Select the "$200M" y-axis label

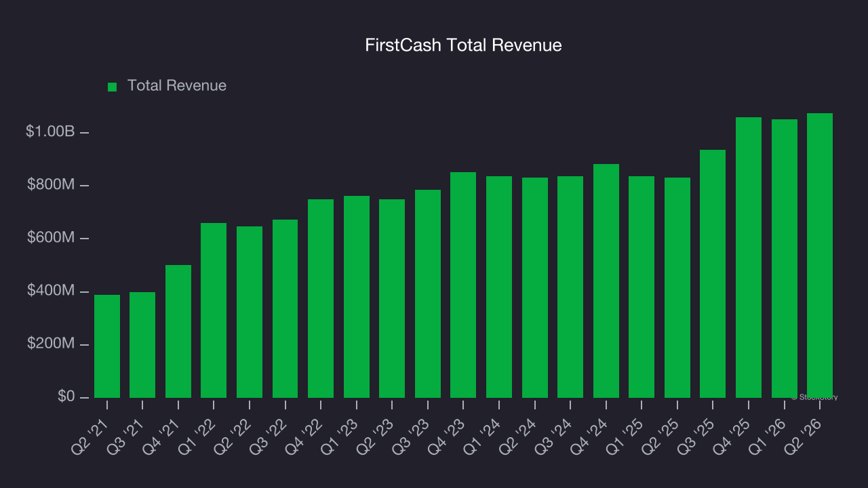[x=51, y=344]
